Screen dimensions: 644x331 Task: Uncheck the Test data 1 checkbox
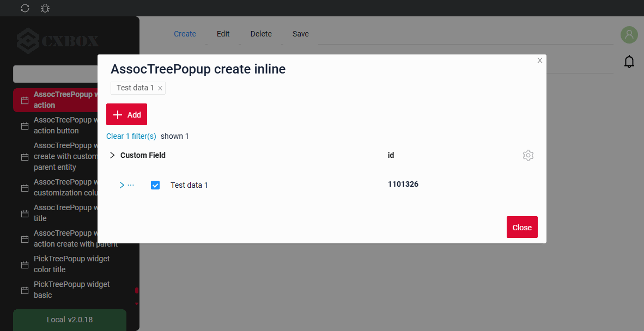(155, 186)
